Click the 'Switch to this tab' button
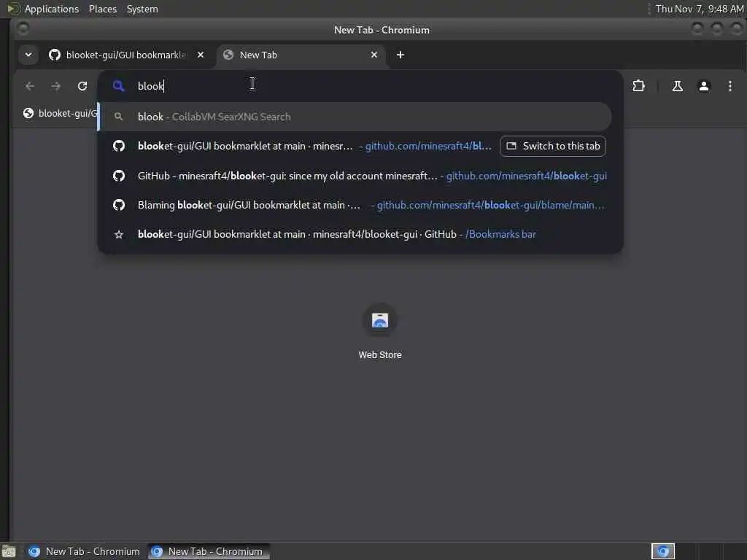This screenshot has height=560, width=747. click(553, 146)
